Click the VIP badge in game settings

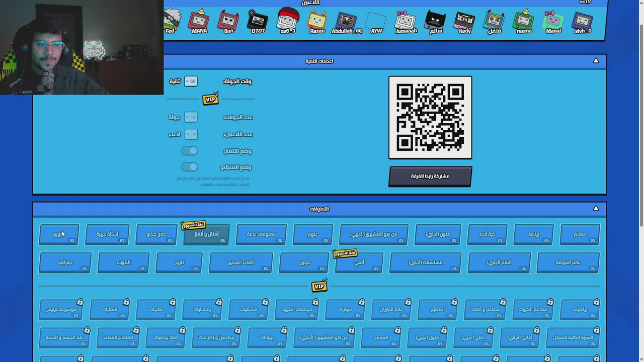click(x=211, y=99)
